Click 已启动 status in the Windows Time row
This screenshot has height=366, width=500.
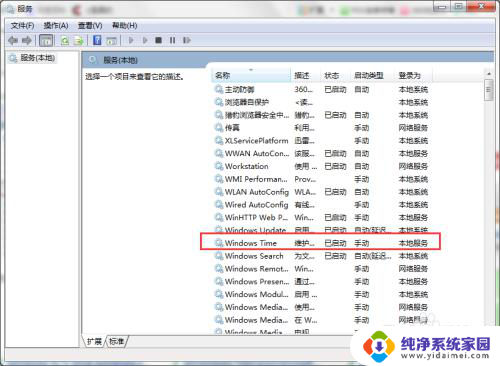pyautogui.click(x=335, y=243)
